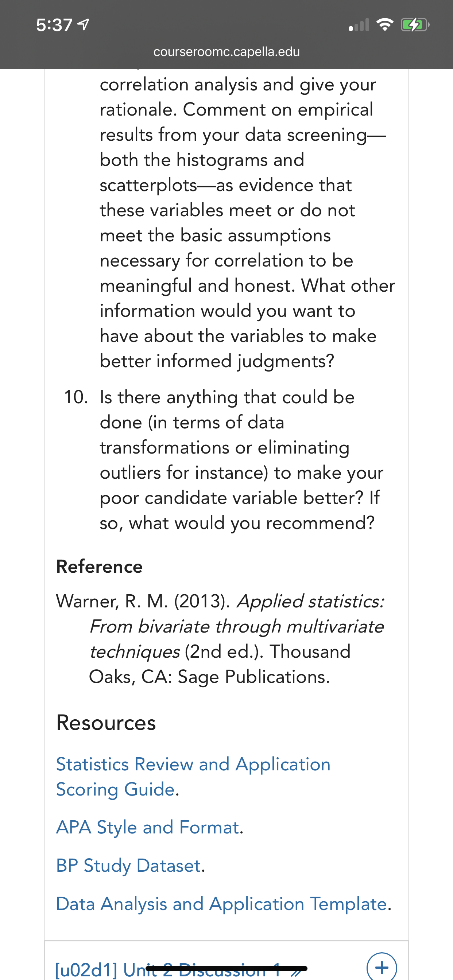This screenshot has height=980, width=453.
Task: Open the BP Study Dataset link
Action: (128, 865)
